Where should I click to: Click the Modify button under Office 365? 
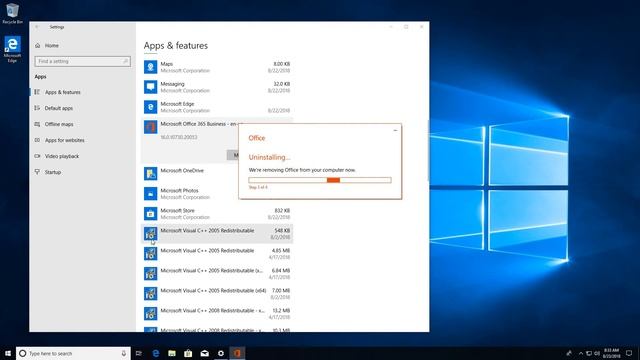[233, 155]
